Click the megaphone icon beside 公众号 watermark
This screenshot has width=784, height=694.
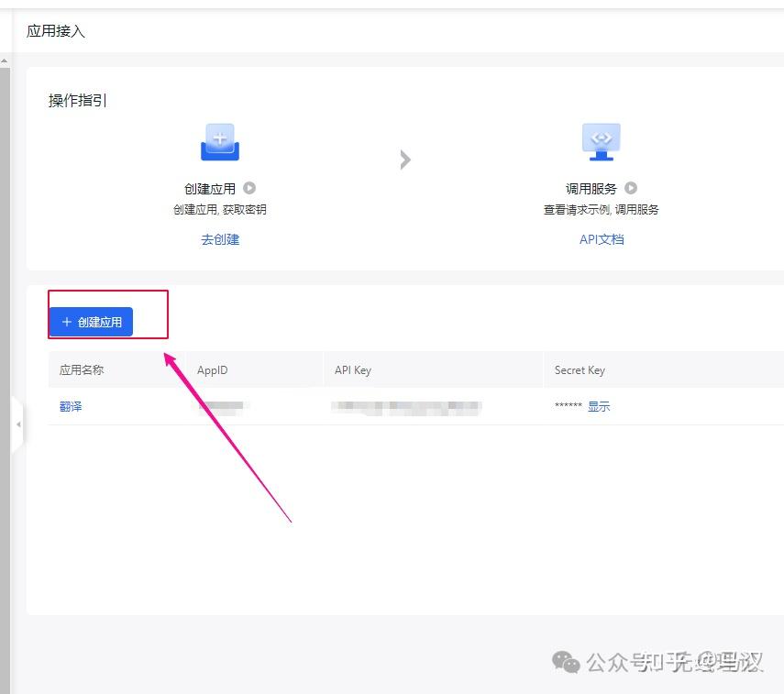pos(566,661)
